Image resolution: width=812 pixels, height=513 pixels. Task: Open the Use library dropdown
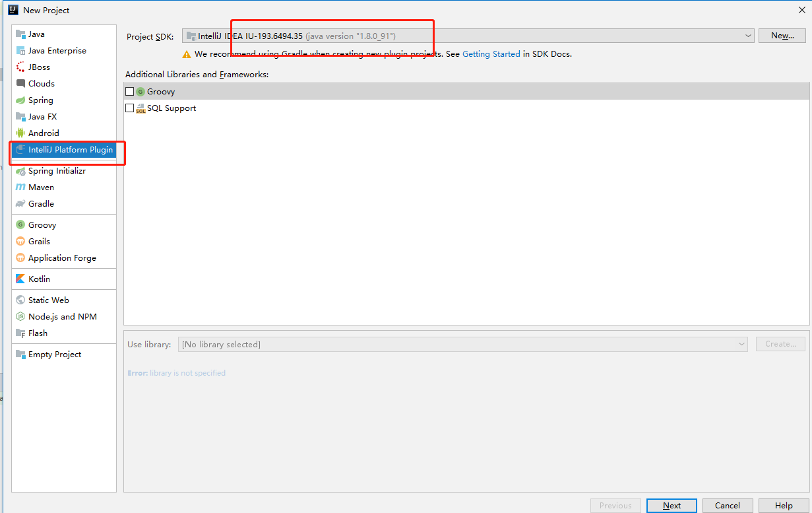[462, 344]
